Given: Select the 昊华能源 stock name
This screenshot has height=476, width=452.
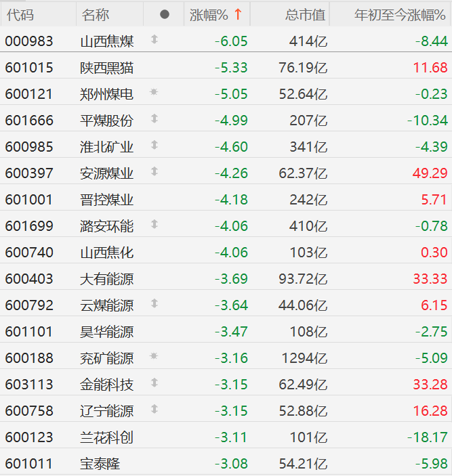Looking at the screenshot, I should pos(106,332).
